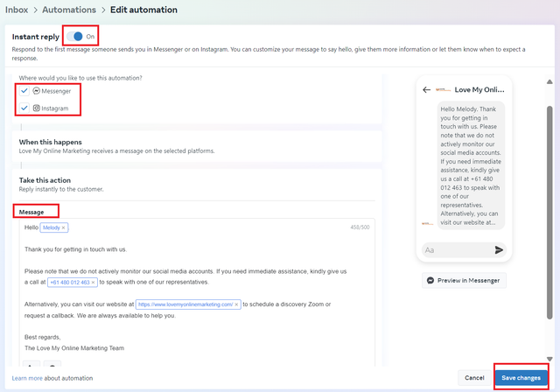
Task: Toggle the Instant reply switch off
Action: [x=75, y=37]
